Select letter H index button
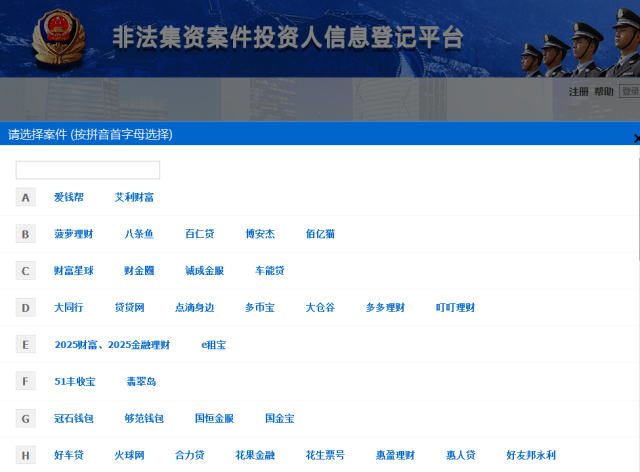This screenshot has width=640, height=472. [25, 455]
